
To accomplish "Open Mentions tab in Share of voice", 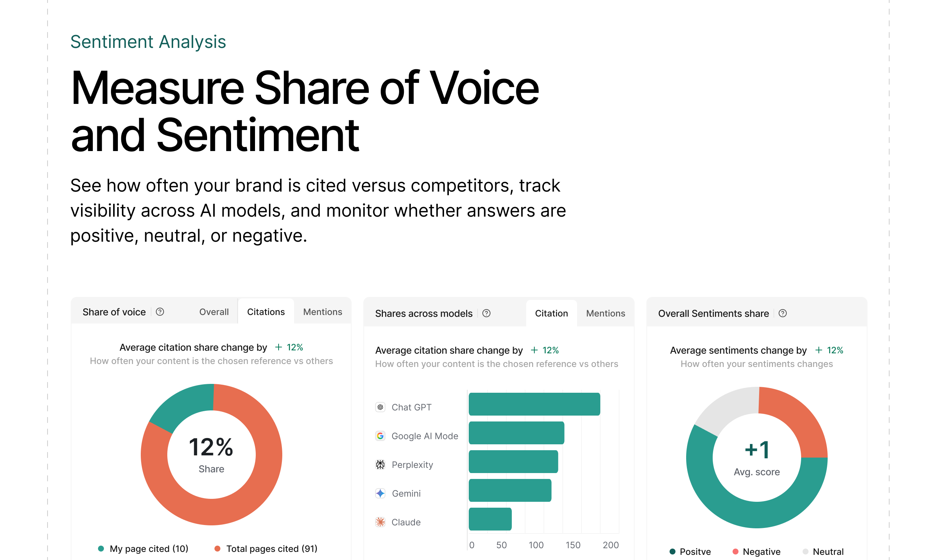I will (322, 312).
